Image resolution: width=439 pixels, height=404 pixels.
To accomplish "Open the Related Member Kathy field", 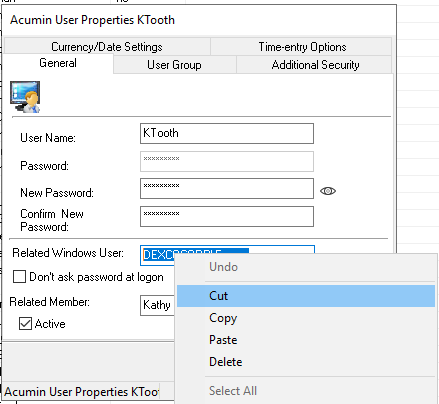I will pyautogui.click(x=157, y=305).
